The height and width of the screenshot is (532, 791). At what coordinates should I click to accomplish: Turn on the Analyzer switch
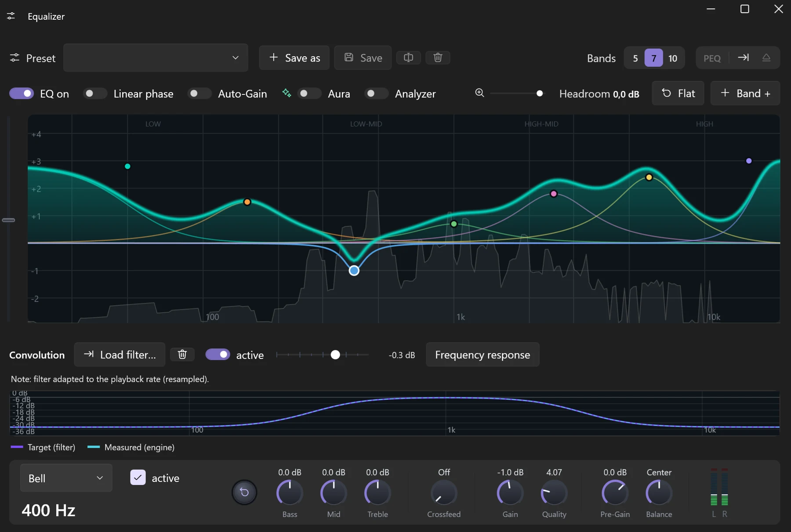pyautogui.click(x=377, y=93)
